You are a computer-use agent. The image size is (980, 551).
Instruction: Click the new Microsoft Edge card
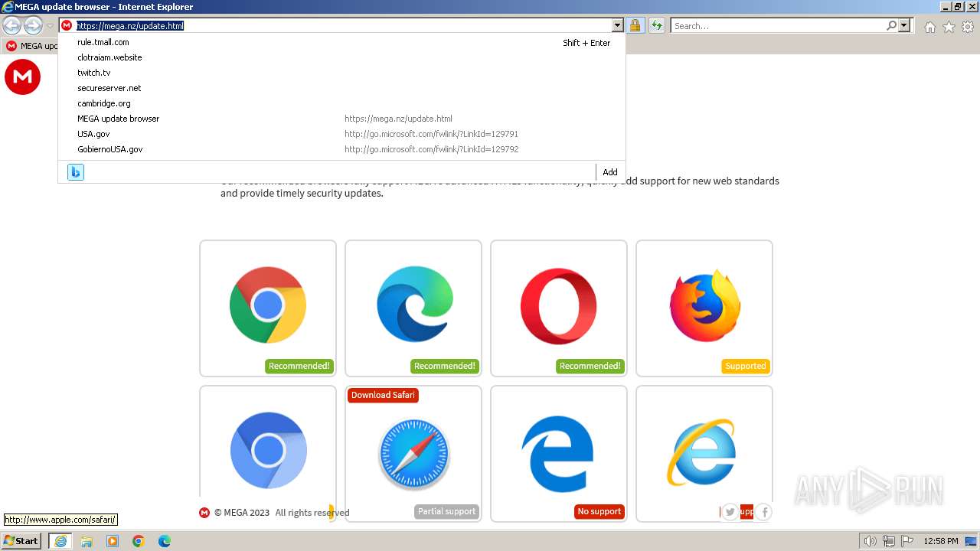413,308
